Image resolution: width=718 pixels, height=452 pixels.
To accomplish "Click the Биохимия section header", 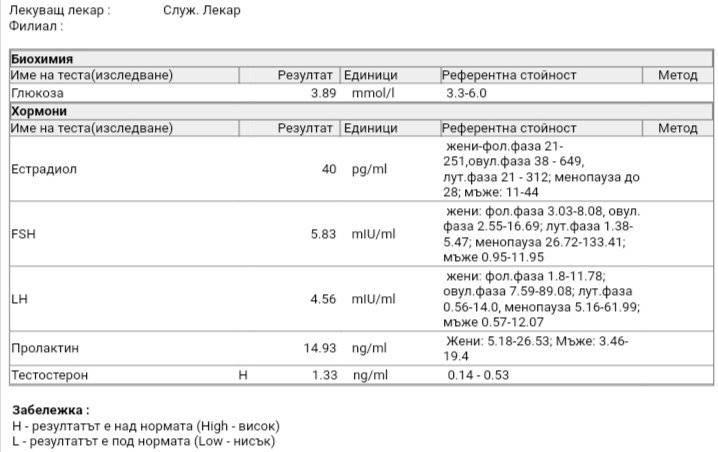I will click(42, 59).
